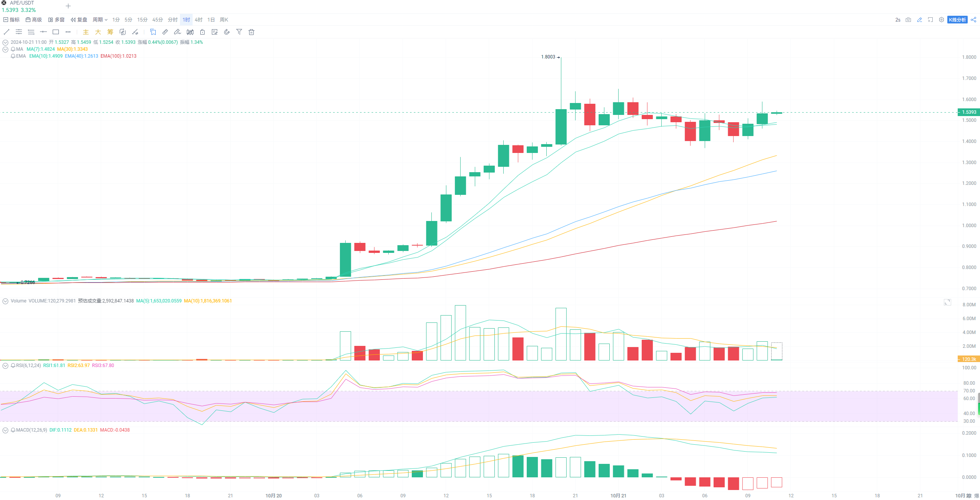The image size is (980, 500).
Task: Select the 1时 timeframe tab
Action: pyautogui.click(x=186, y=20)
